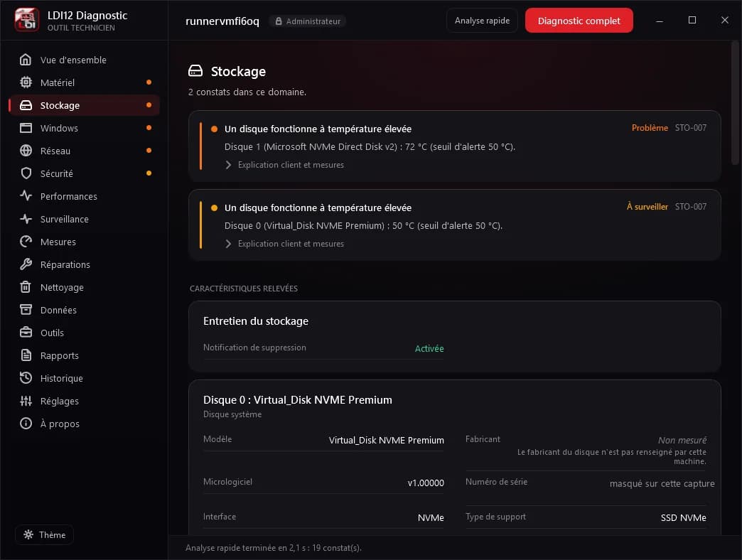Click the À surveiller status label
Screen dimensions: 742x560
click(647, 207)
